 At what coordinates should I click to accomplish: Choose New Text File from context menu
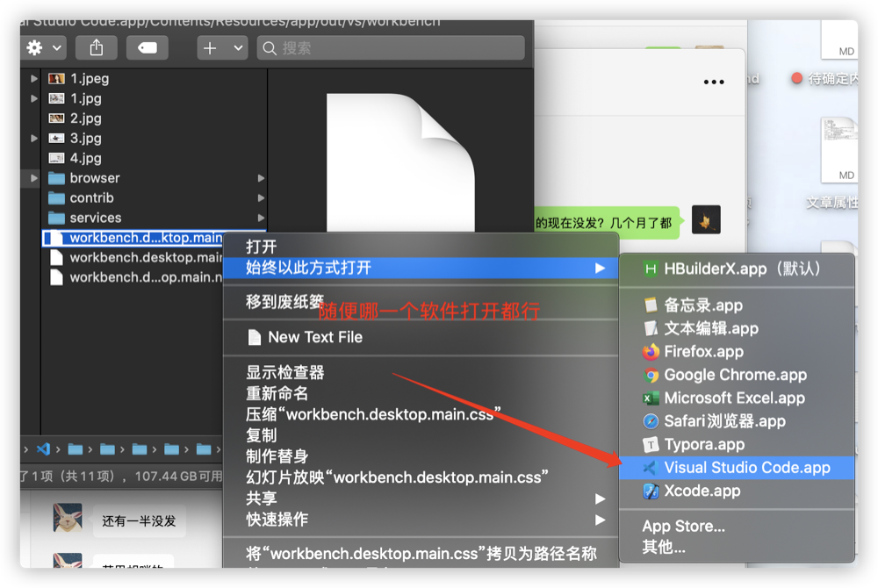(420, 337)
